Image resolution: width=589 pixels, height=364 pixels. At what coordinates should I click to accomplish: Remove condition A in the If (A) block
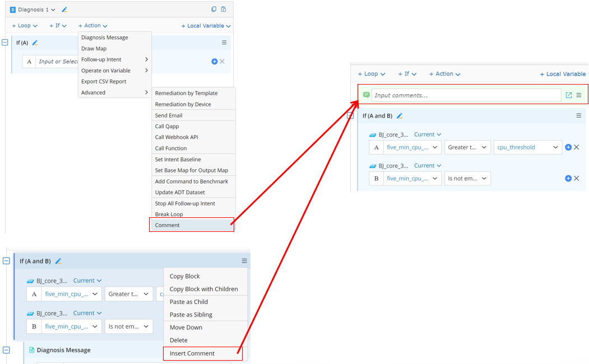coord(222,62)
